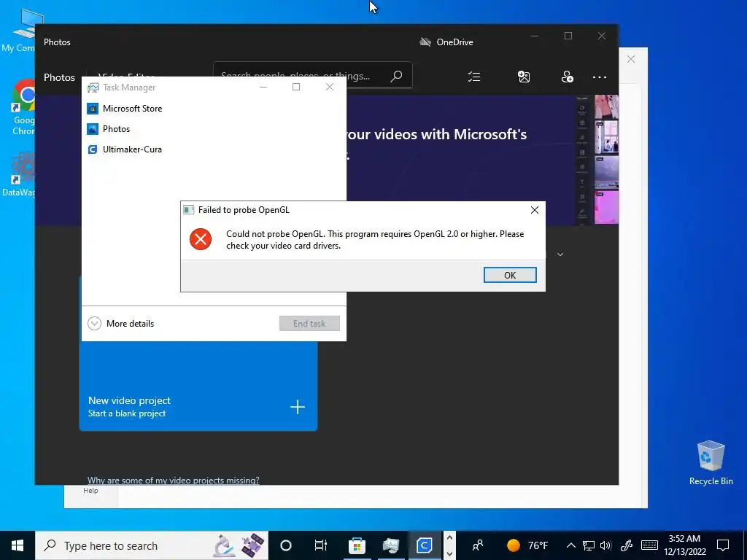Image resolution: width=747 pixels, height=560 pixels.
Task: Open the Help menu in the background window
Action: [90, 491]
